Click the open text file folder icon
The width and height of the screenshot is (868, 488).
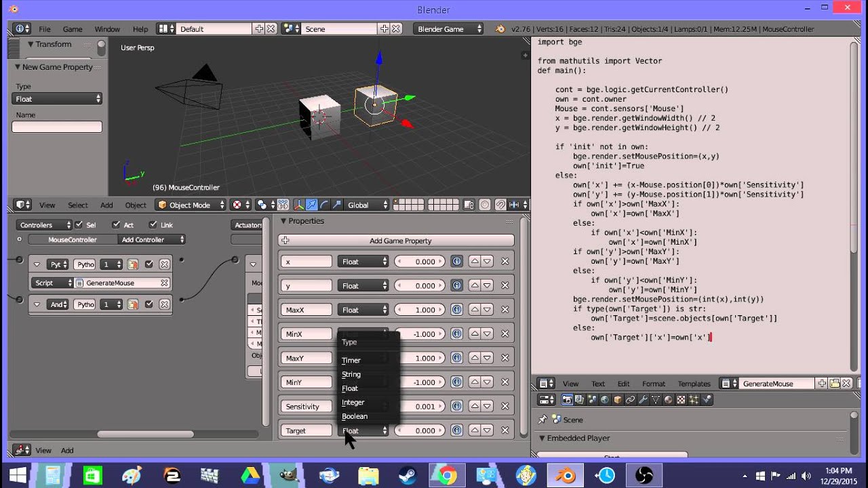835,384
